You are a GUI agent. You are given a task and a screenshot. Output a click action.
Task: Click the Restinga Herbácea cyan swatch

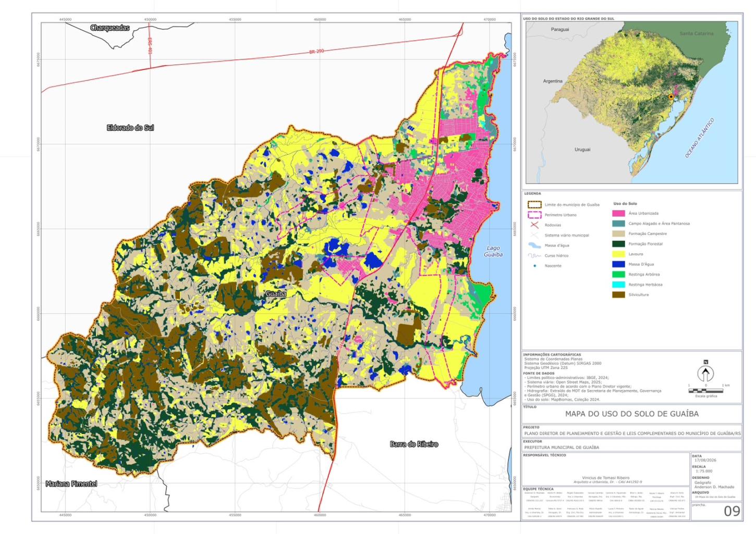coord(618,284)
